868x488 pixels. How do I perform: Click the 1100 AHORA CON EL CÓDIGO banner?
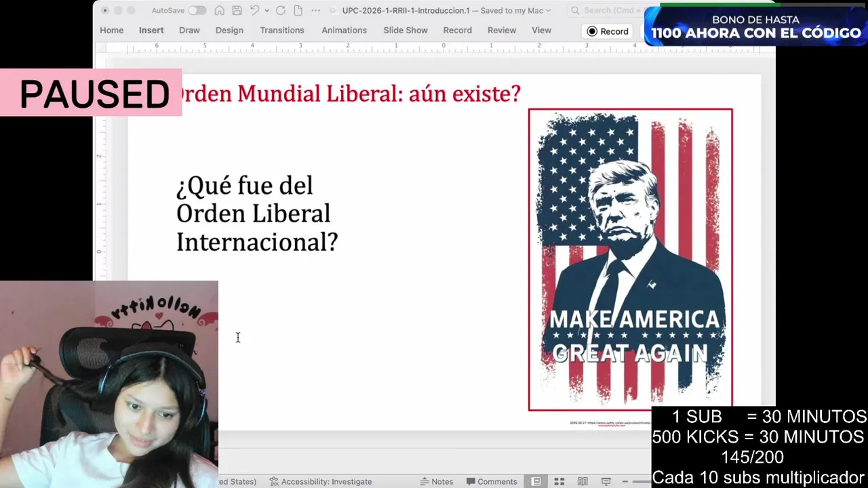tap(756, 27)
